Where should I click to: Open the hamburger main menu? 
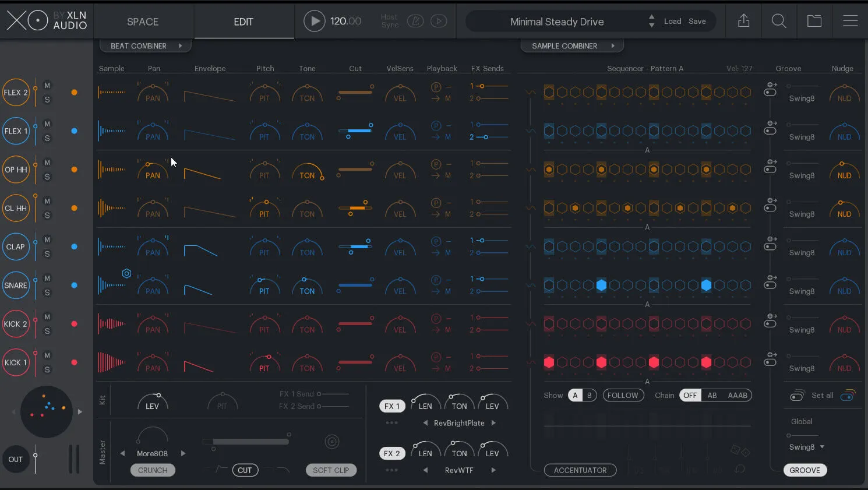click(x=850, y=21)
